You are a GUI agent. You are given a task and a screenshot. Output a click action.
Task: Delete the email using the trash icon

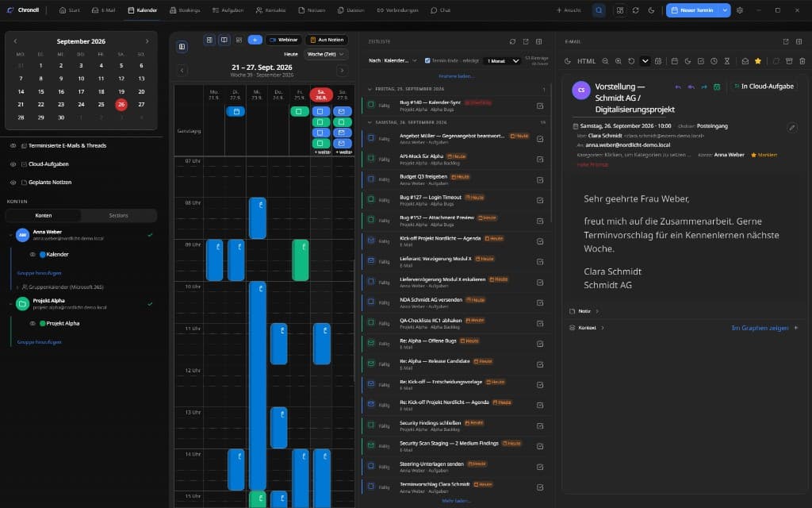pyautogui.click(x=802, y=61)
